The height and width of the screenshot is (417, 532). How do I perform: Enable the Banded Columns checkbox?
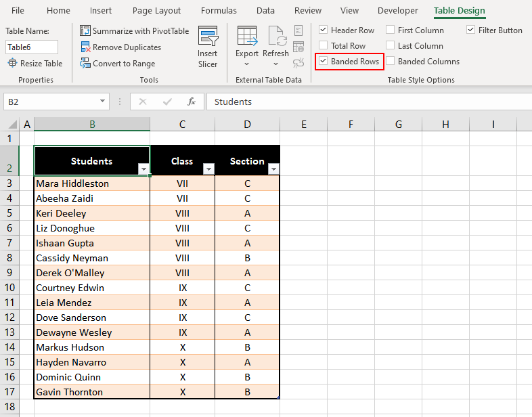(x=390, y=61)
